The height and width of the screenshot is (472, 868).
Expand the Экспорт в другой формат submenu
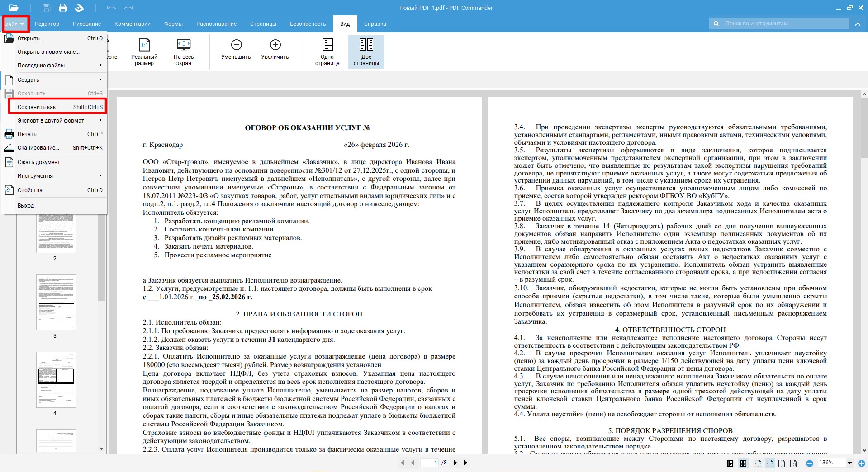tap(55, 121)
